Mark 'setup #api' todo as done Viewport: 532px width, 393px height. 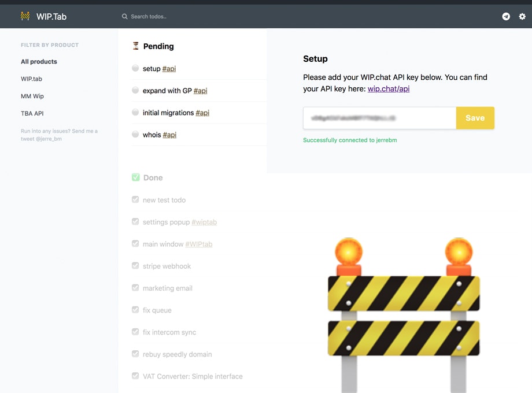click(135, 68)
